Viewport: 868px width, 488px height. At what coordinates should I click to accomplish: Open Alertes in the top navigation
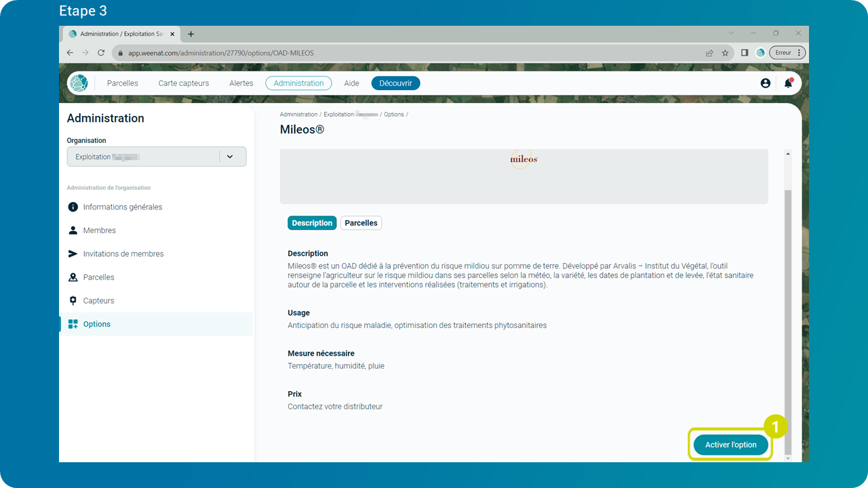241,83
